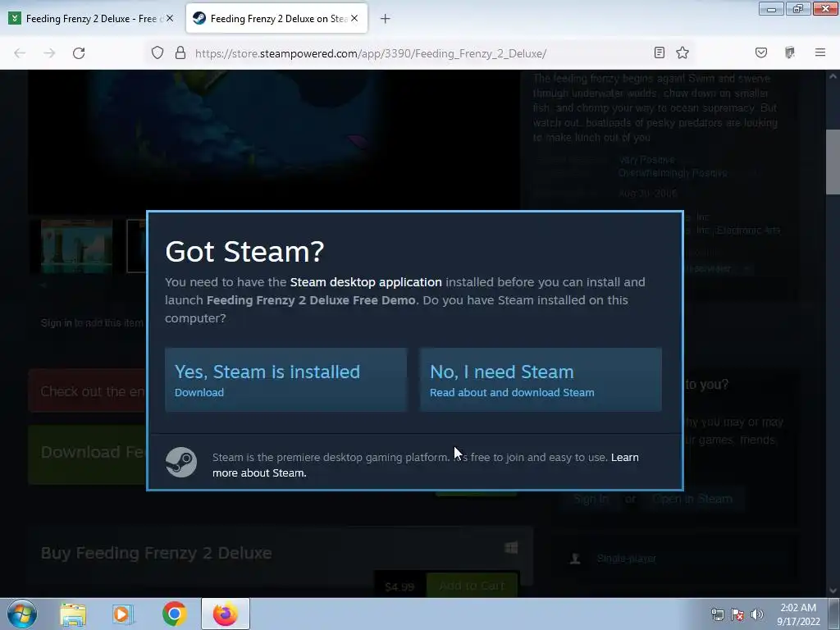
Task: Click the Firefox taskbar icon
Action: coord(225,614)
